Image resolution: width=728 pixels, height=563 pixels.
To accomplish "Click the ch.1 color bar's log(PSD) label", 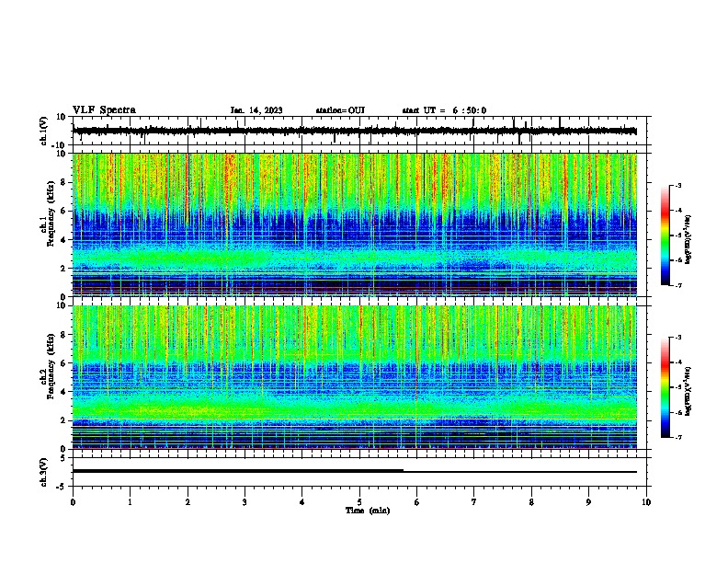I will click(688, 239).
